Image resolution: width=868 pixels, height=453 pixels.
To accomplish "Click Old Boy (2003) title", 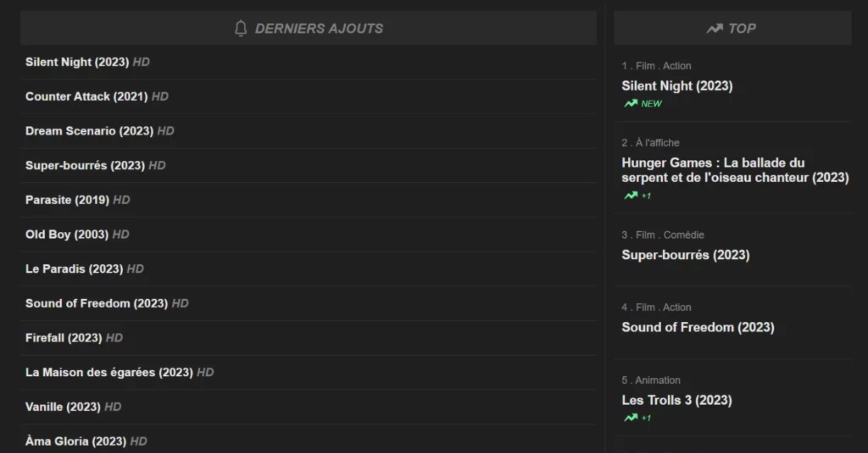I will [67, 234].
